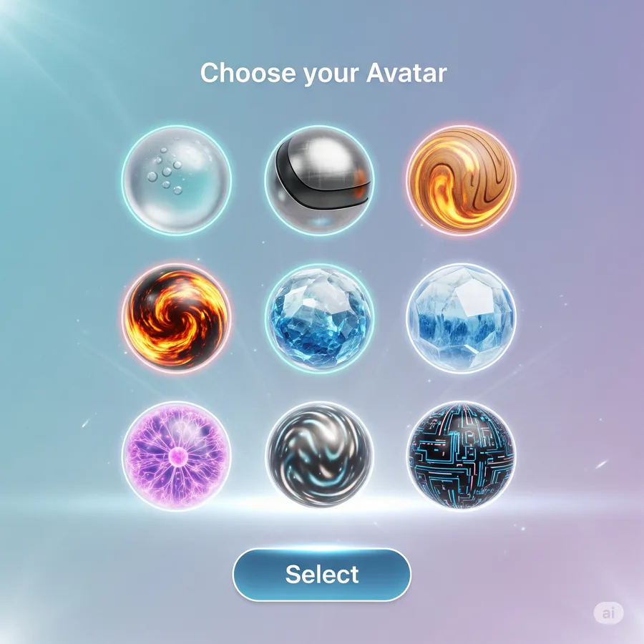Click the 'ai' watermark badge
644x644 pixels.
click(609, 613)
